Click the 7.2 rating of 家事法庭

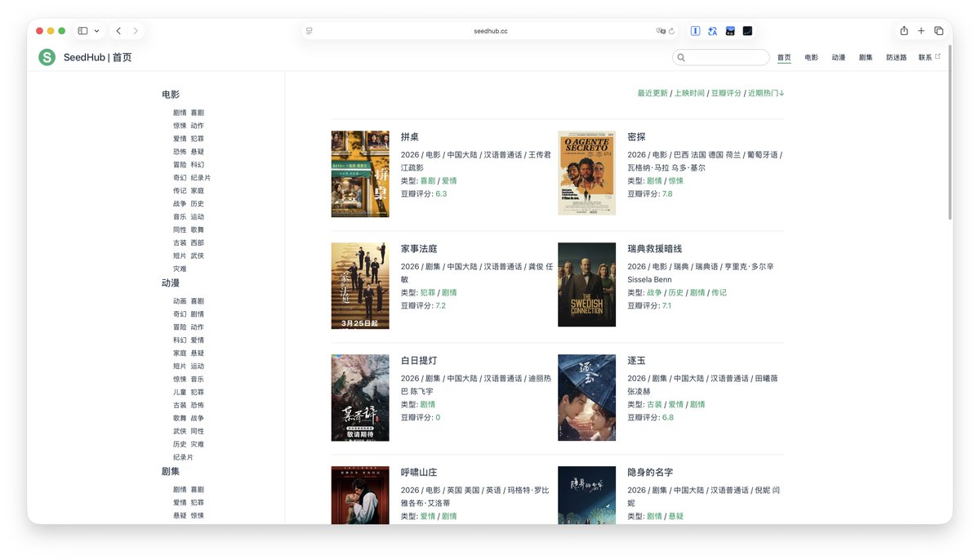click(x=441, y=305)
